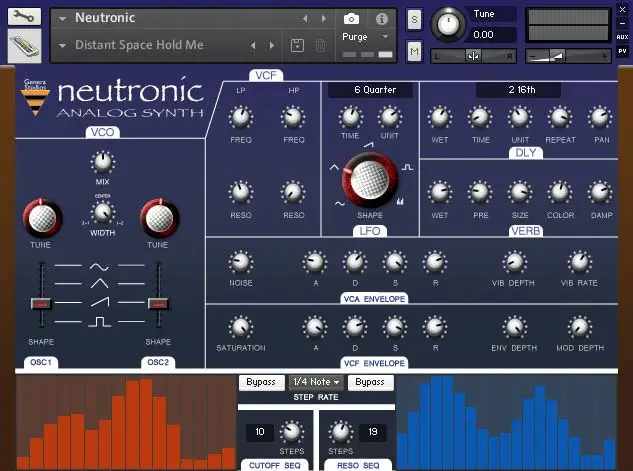This screenshot has width=633, height=471.
Task: Click the large red LFO SHAPE knob
Action: 370,180
